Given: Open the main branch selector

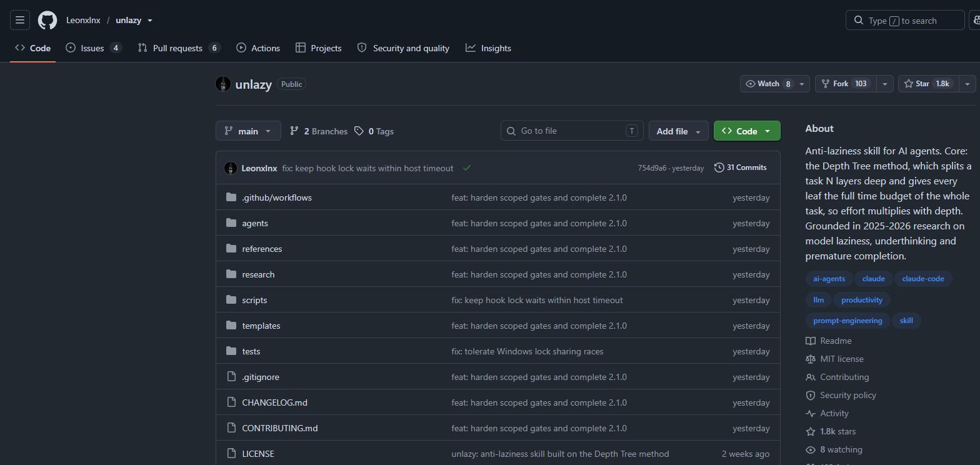Looking at the screenshot, I should pos(248,131).
